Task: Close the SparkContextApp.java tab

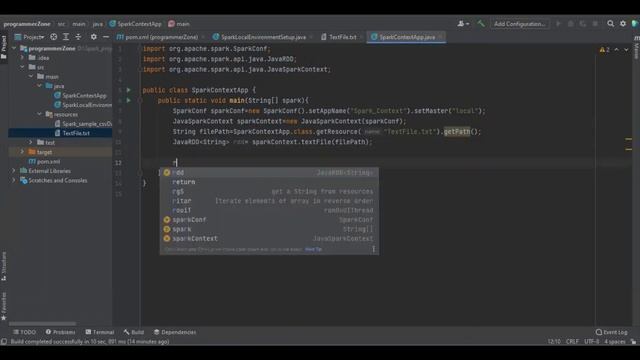Action: point(440,37)
